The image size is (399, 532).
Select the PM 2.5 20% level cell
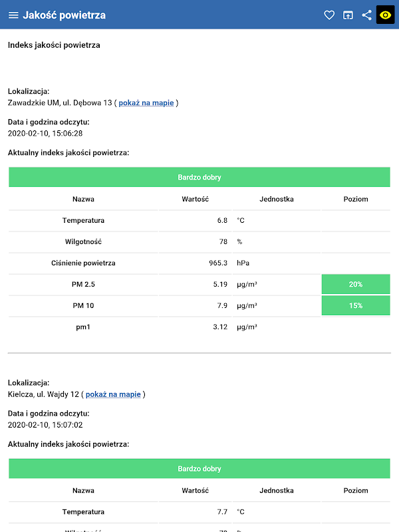pyautogui.click(x=356, y=285)
